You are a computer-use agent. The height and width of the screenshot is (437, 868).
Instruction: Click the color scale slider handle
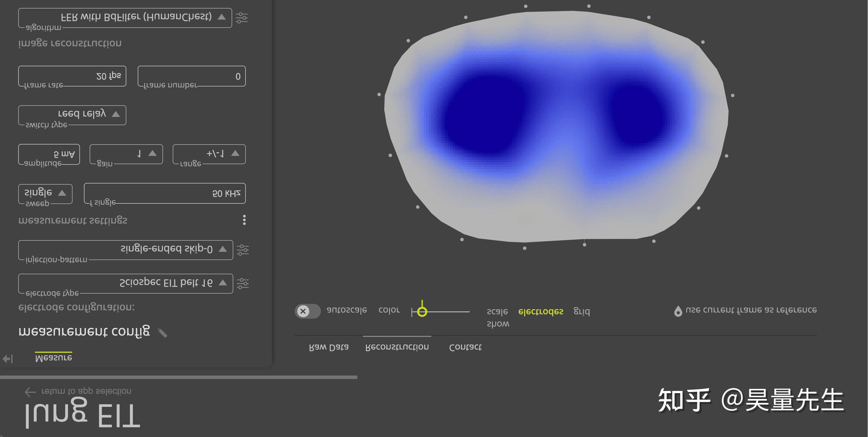pyautogui.click(x=422, y=312)
